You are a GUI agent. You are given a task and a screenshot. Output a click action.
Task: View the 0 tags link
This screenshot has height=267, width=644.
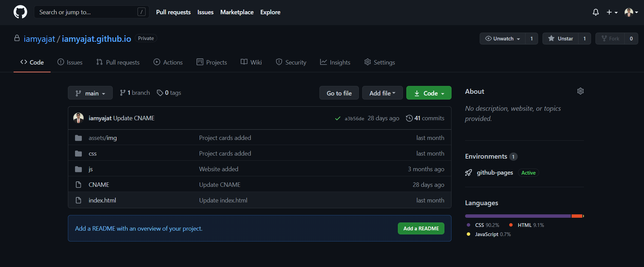click(169, 93)
